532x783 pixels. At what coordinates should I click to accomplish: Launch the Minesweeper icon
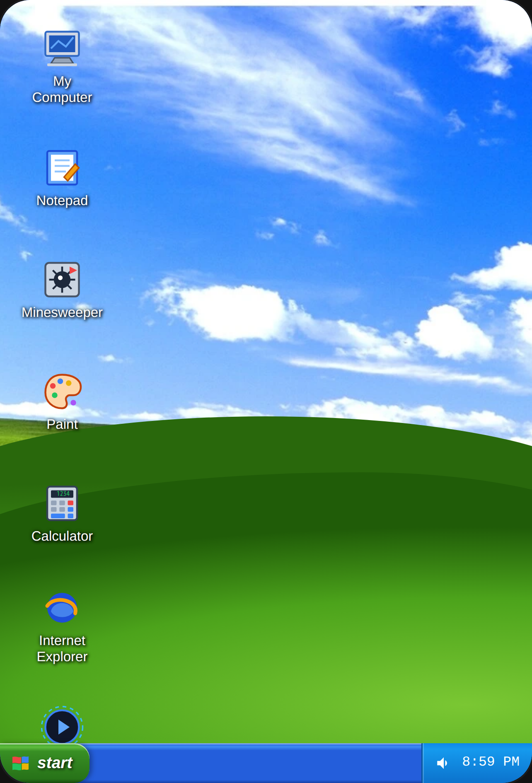click(x=62, y=280)
